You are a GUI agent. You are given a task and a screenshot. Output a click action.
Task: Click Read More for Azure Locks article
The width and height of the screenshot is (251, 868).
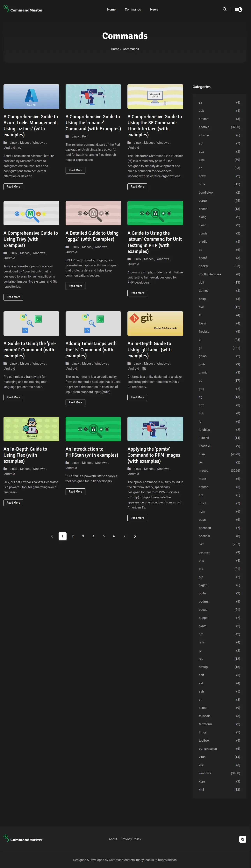[13, 187]
